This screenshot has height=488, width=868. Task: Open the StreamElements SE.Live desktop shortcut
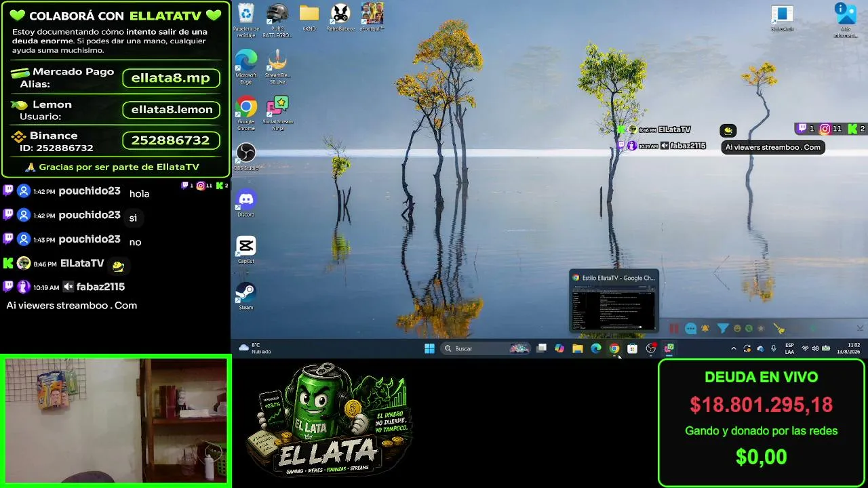(x=277, y=67)
